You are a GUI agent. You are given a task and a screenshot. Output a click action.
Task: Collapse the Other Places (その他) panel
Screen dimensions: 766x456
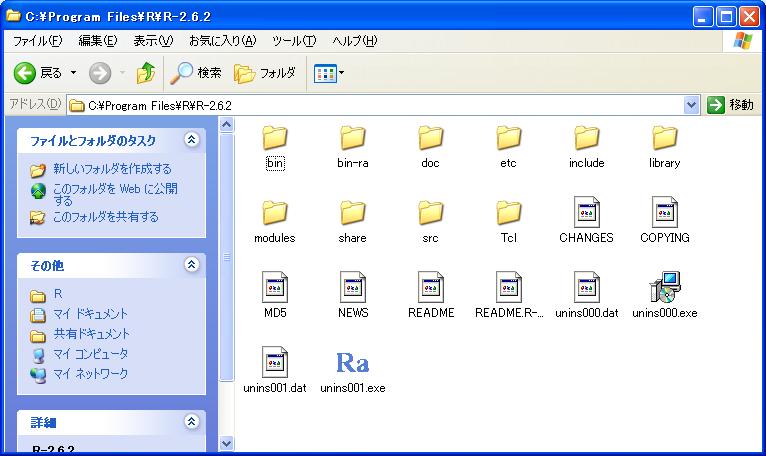coord(191,265)
